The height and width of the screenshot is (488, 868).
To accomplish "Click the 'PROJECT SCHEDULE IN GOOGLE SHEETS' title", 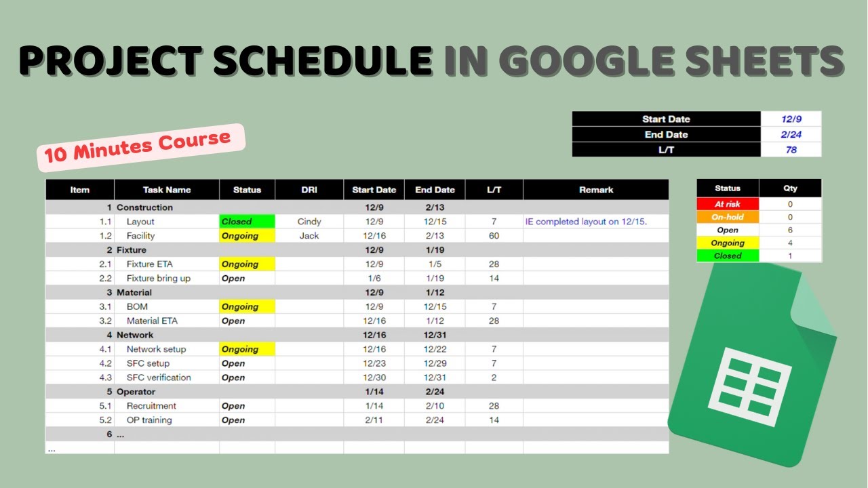I will coord(432,61).
